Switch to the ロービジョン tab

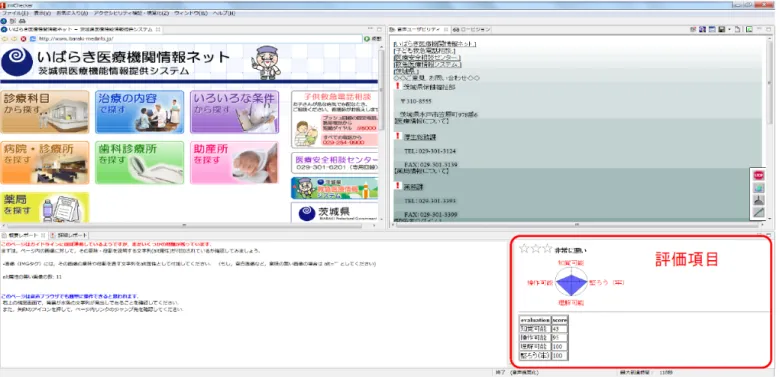(x=472, y=30)
